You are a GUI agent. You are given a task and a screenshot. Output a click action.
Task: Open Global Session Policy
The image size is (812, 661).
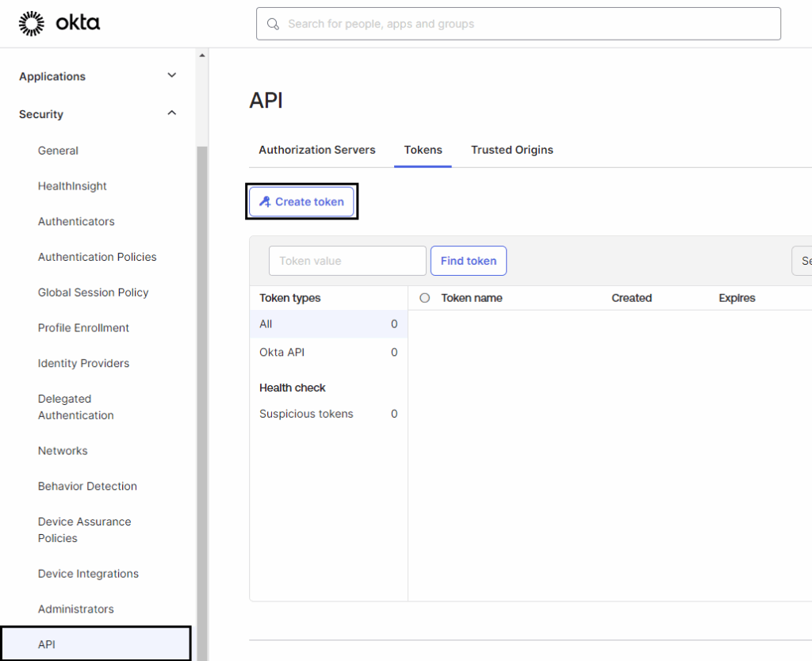(x=94, y=292)
